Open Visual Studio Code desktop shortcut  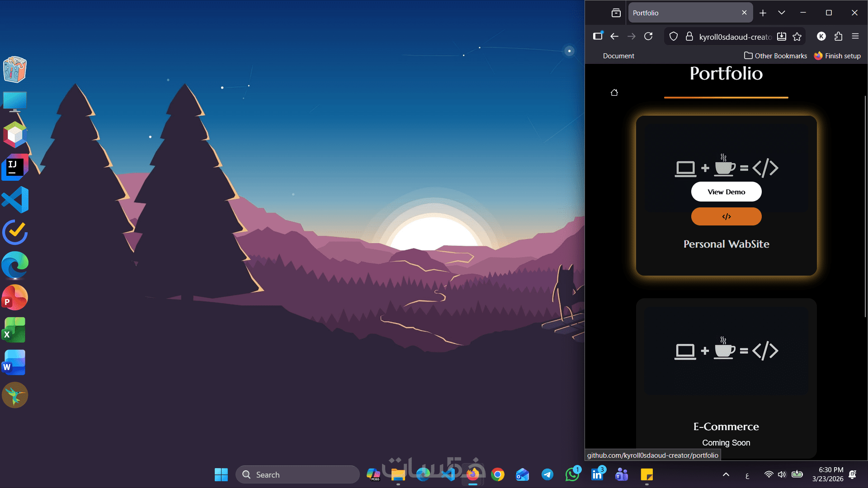pyautogui.click(x=15, y=200)
